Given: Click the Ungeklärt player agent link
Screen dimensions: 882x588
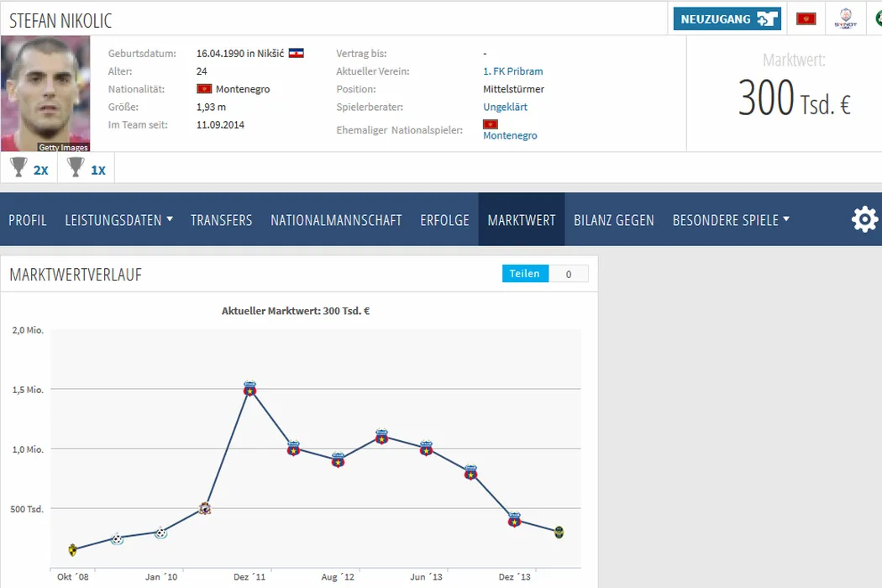Looking at the screenshot, I should click(x=505, y=107).
